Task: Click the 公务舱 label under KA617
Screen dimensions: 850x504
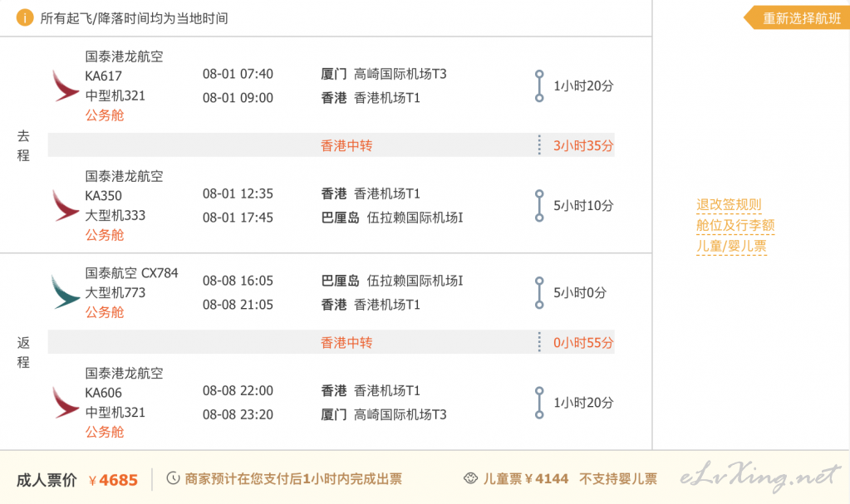Action: [x=104, y=115]
